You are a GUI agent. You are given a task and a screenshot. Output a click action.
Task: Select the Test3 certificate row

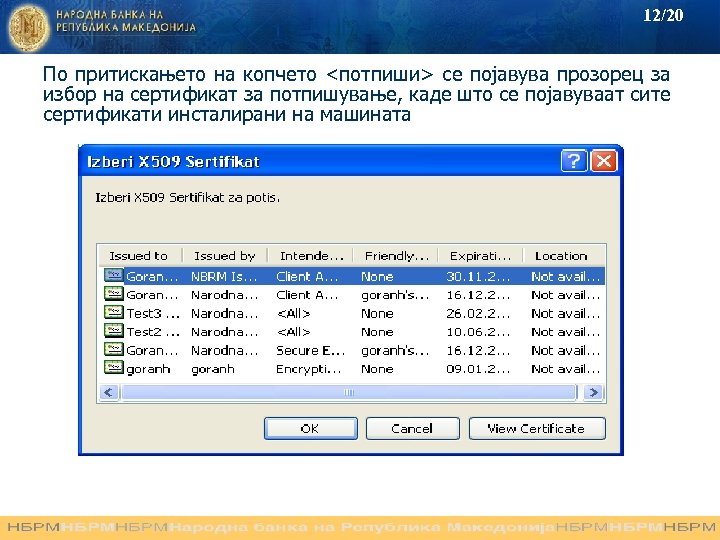point(352,314)
